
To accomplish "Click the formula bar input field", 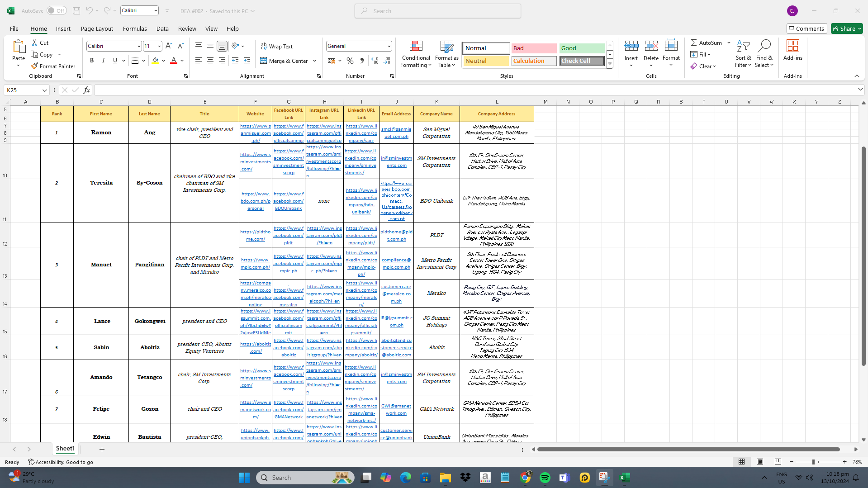I will pos(475,90).
